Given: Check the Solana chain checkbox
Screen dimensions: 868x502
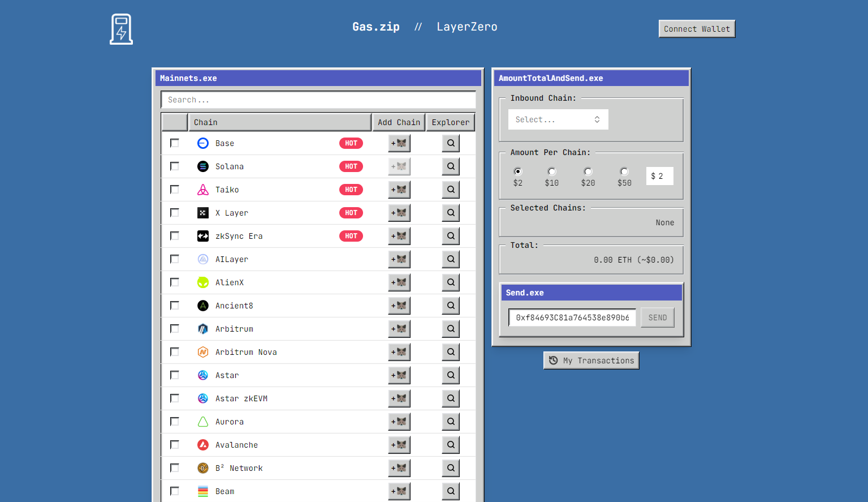Looking at the screenshot, I should click(175, 166).
